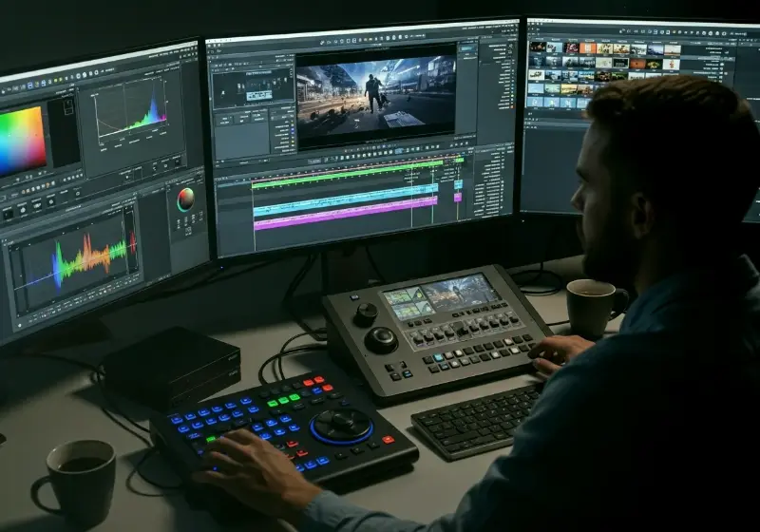Open the orange thumbnail in the media bin
This screenshot has height=532, width=760.
587,47
